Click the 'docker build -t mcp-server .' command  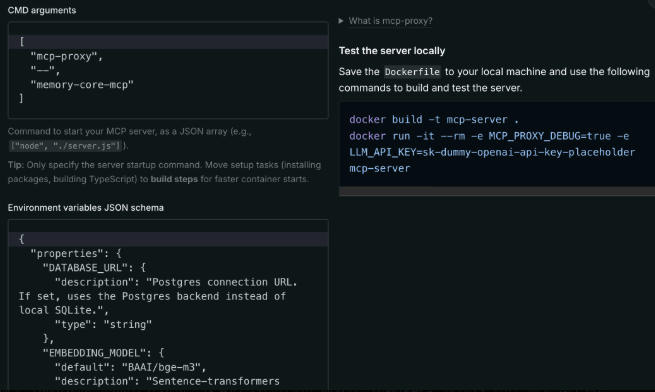pos(434,120)
